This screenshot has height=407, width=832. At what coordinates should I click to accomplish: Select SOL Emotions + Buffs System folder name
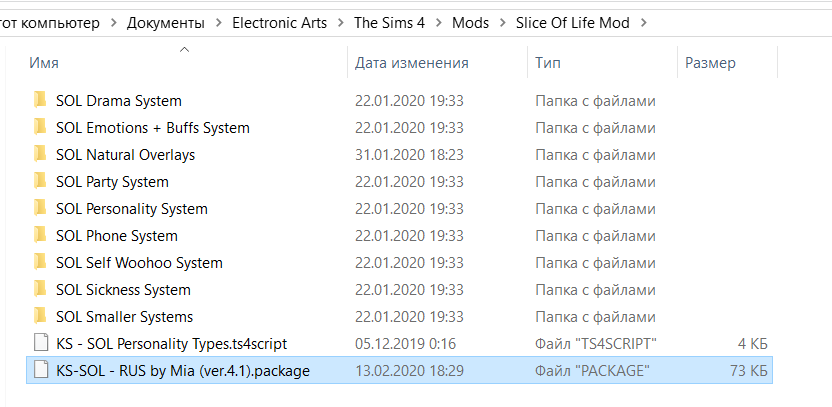153,128
